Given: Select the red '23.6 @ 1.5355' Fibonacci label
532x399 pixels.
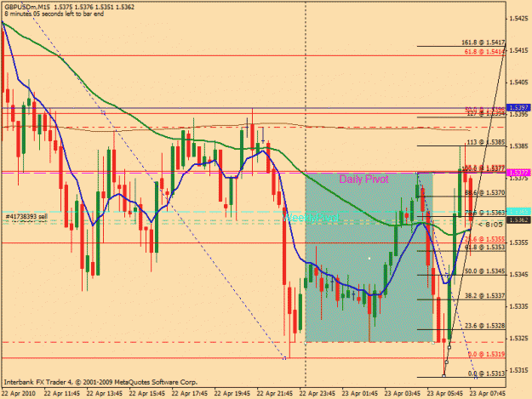Looking at the screenshot, I should point(485,239).
